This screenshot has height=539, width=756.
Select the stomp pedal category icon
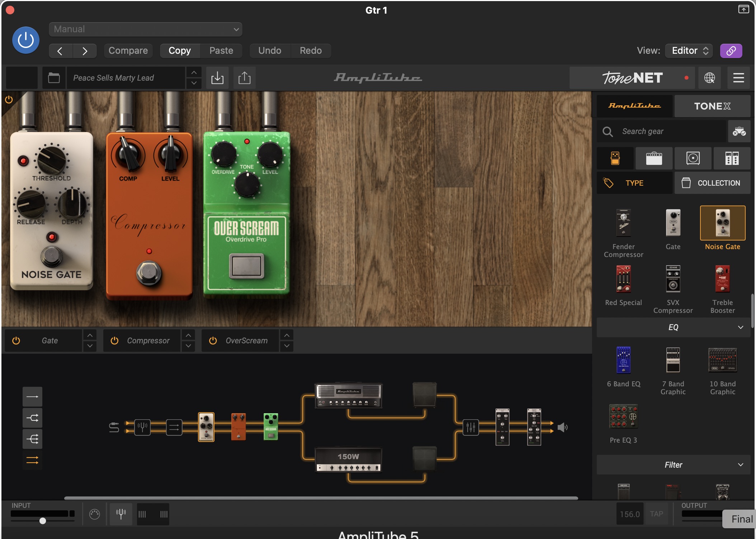(x=615, y=158)
